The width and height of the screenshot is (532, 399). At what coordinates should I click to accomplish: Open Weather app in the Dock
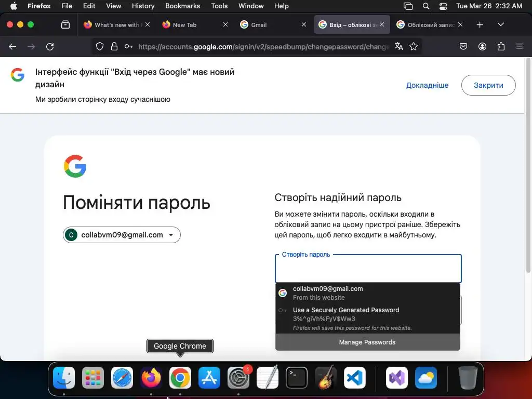pyautogui.click(x=426, y=377)
